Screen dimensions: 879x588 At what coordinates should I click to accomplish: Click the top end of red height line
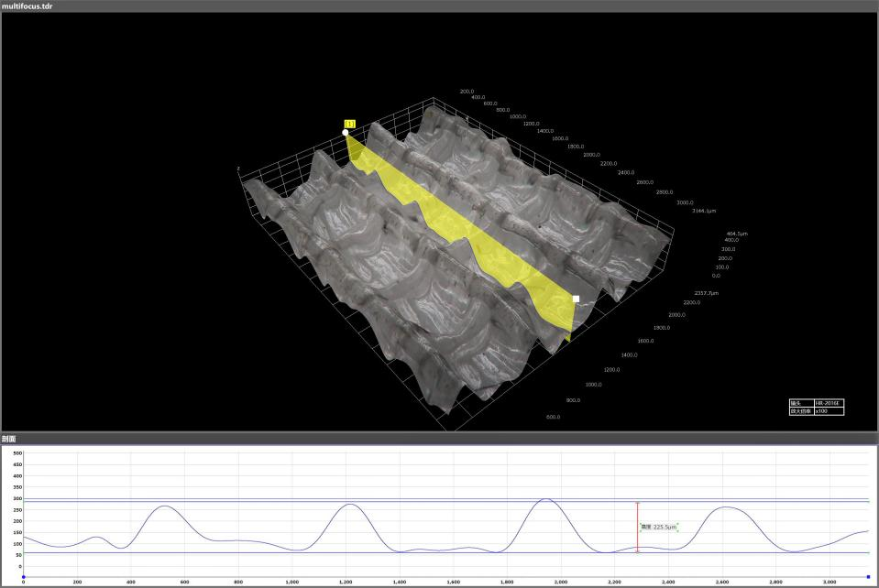tap(637, 502)
